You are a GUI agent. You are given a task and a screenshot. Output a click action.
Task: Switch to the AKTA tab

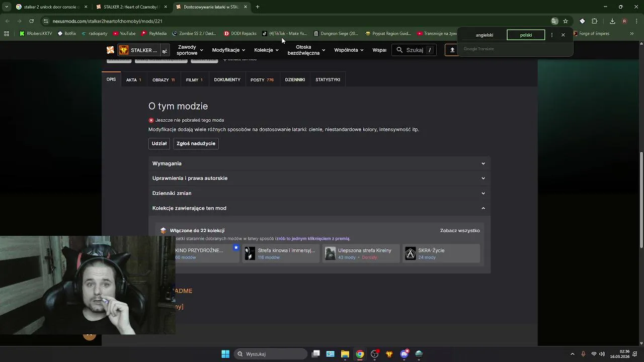tap(133, 79)
